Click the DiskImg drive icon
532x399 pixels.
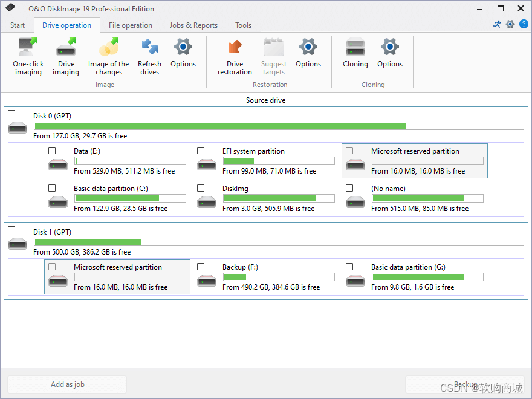click(207, 202)
